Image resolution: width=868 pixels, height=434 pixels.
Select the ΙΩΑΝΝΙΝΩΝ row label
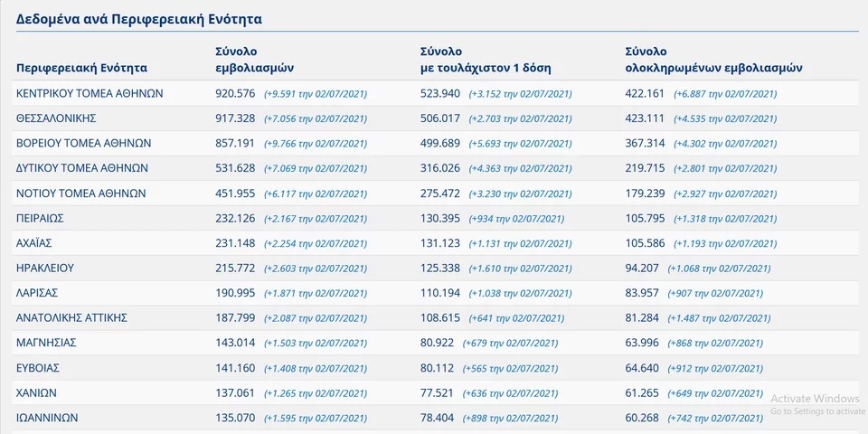tap(47, 418)
